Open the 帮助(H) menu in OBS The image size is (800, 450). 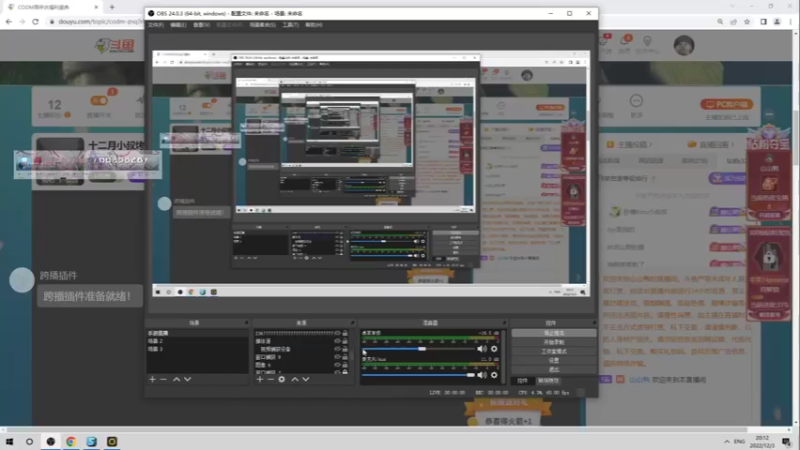[313, 25]
